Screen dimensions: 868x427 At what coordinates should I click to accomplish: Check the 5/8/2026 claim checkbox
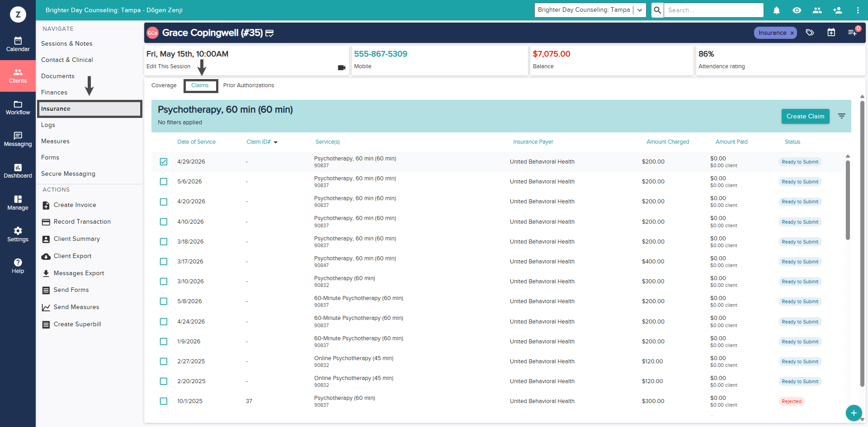pos(164,301)
